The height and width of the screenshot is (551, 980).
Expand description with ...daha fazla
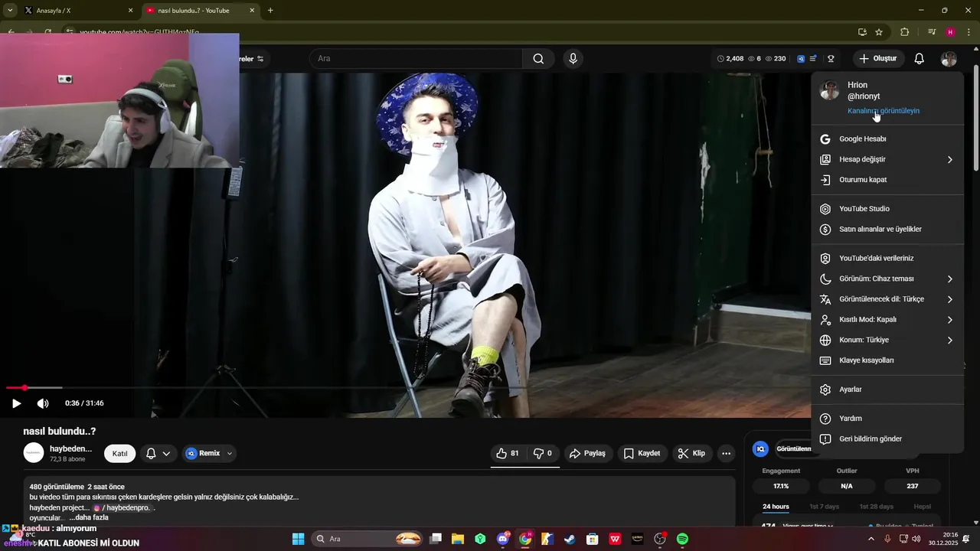pos(89,518)
